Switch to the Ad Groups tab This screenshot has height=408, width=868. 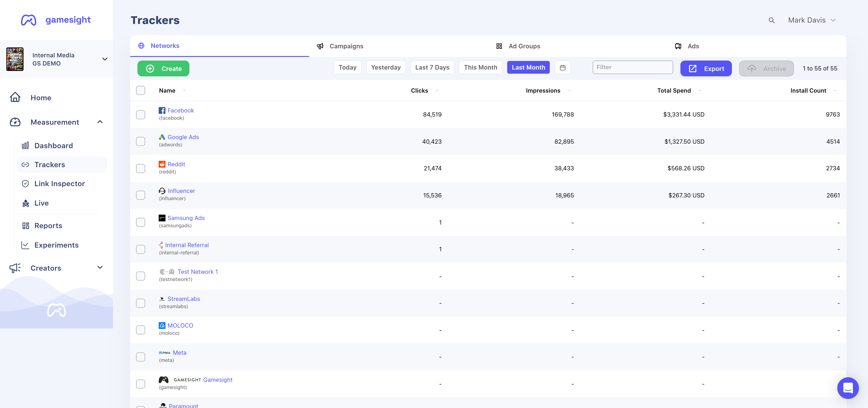524,47
